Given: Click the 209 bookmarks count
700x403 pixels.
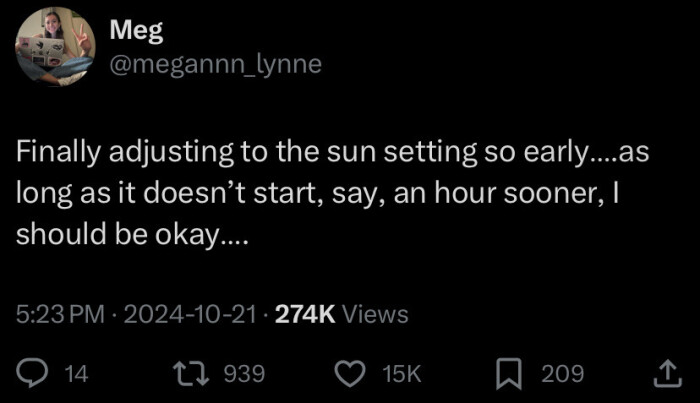Looking at the screenshot, I should click(x=562, y=374).
